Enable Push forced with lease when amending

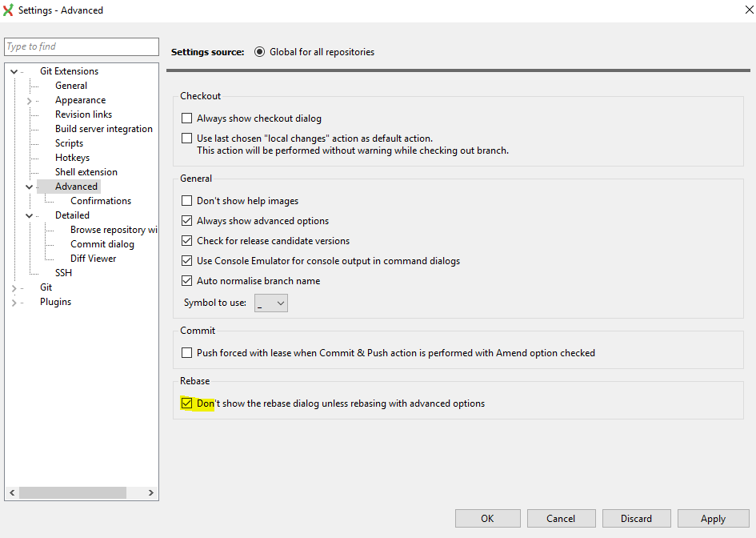[186, 352]
